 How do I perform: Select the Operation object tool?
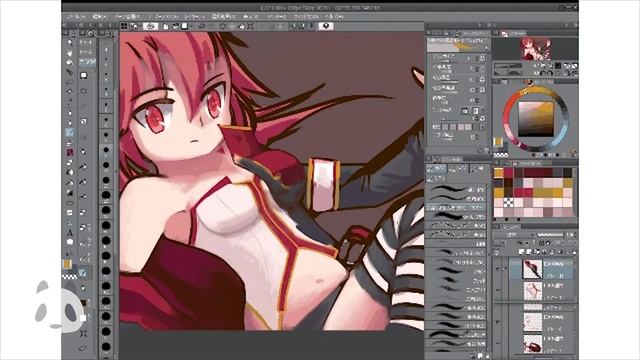[x=70, y=62]
